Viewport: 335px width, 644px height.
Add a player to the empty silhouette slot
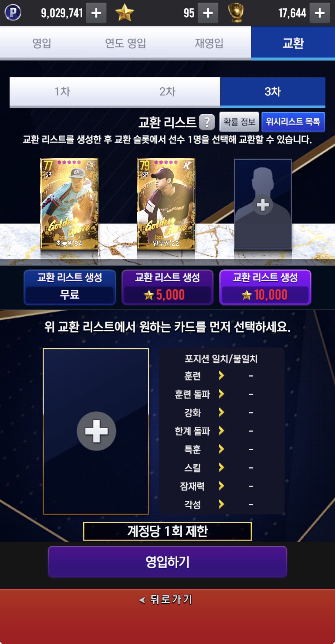[263, 204]
